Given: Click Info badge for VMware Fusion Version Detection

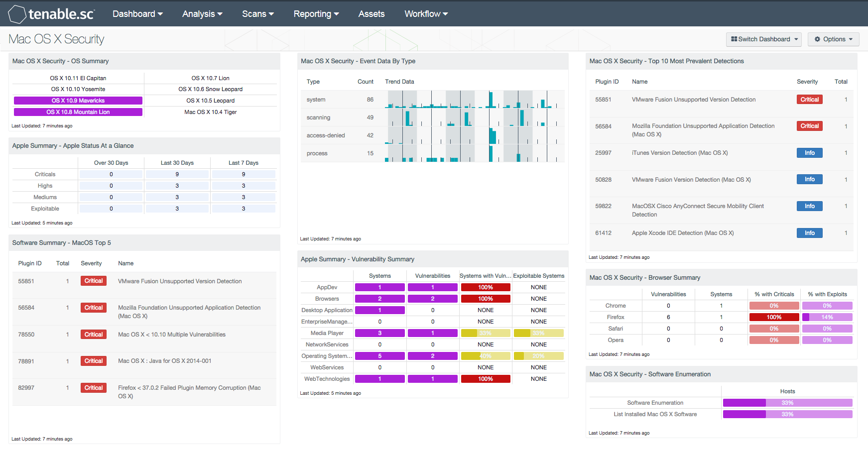Looking at the screenshot, I should [x=810, y=179].
